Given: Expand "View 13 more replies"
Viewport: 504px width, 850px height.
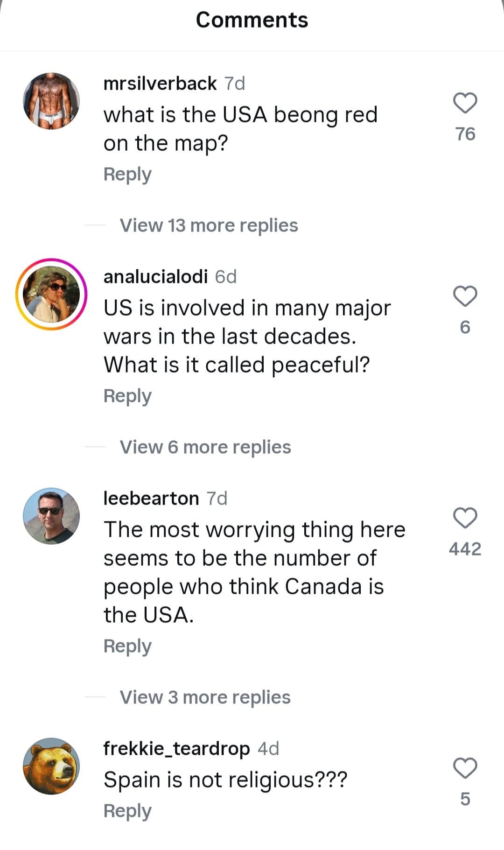Looking at the screenshot, I should [209, 225].
